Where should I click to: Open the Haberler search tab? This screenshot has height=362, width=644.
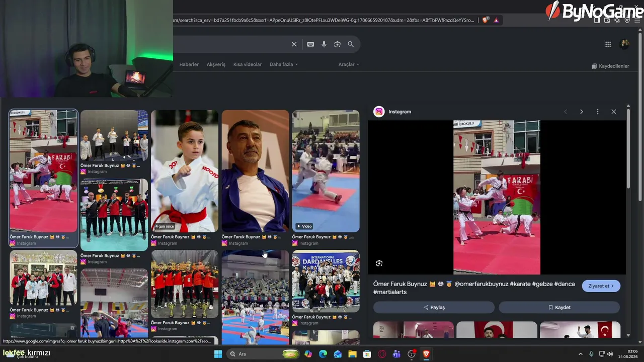[x=189, y=64]
